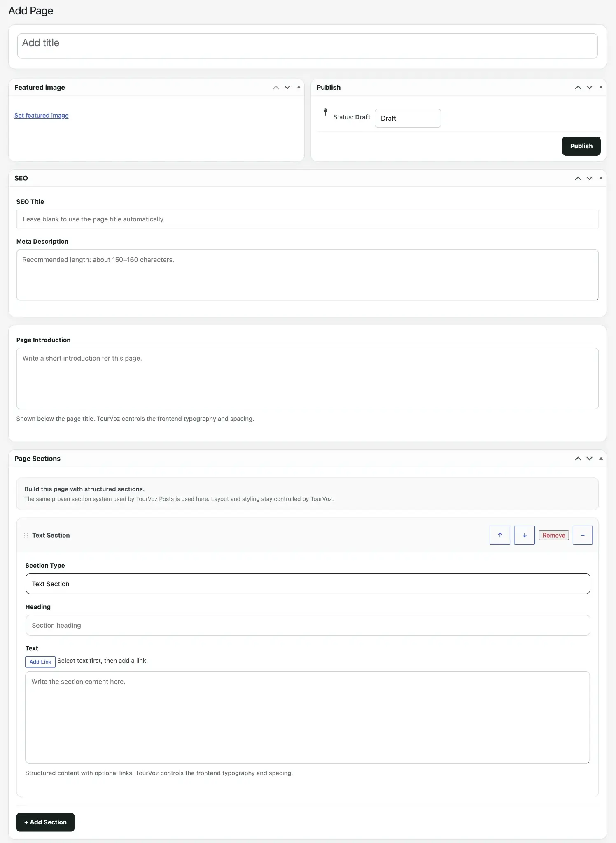Click the Page Sections panel title
Image resolution: width=616 pixels, height=843 pixels.
click(x=37, y=459)
